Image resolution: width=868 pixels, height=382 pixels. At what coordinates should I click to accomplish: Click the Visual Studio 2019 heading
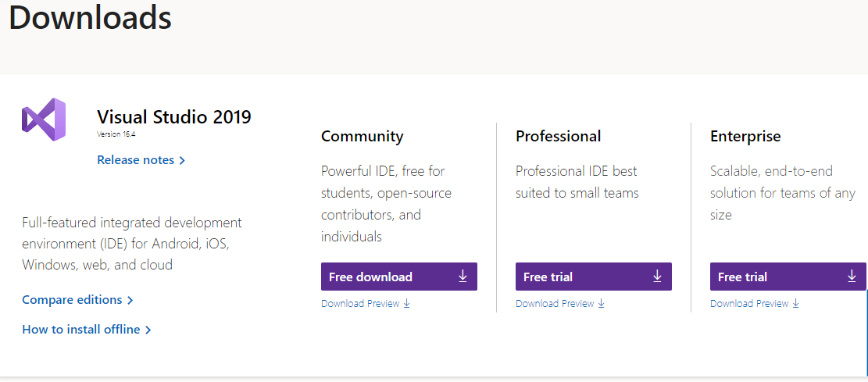[x=173, y=117]
